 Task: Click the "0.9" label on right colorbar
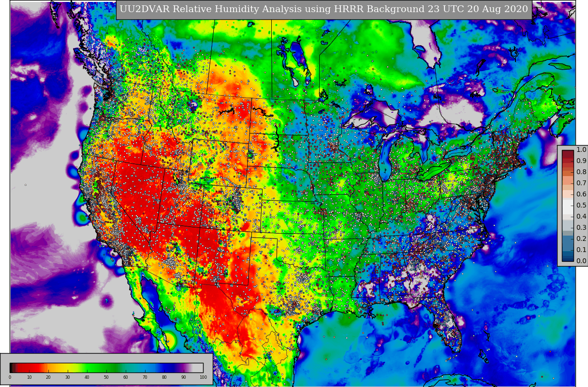[581, 161]
